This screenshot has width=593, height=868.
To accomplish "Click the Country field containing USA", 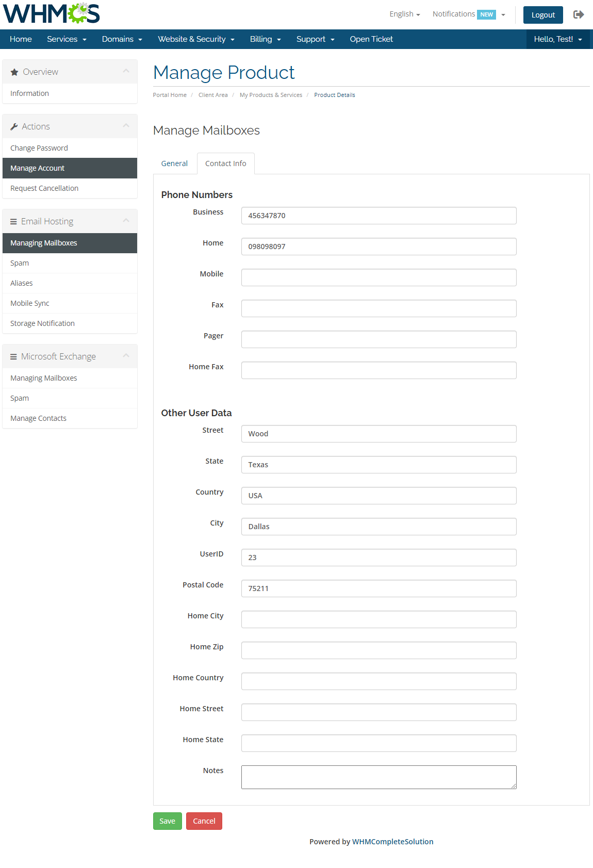I will 378,496.
